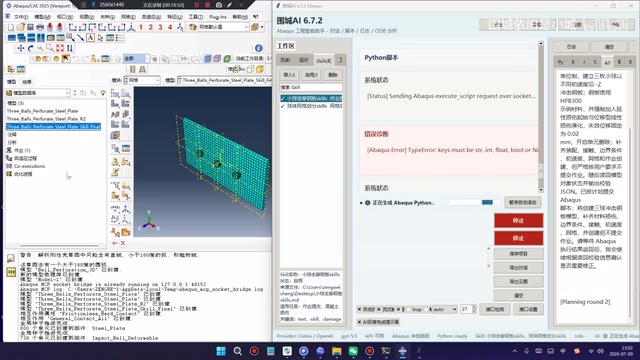Viewport: 640px width, 360px height.
Task: Adjust the stepper beside value 27
Action: [x=474, y=309]
